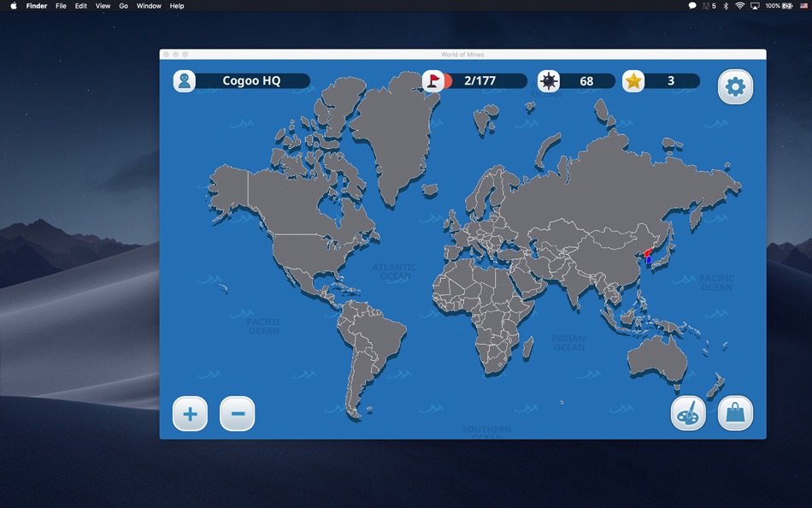Select the highlighted Korea region on map
Viewport: 812px width, 508px height.
648,254
